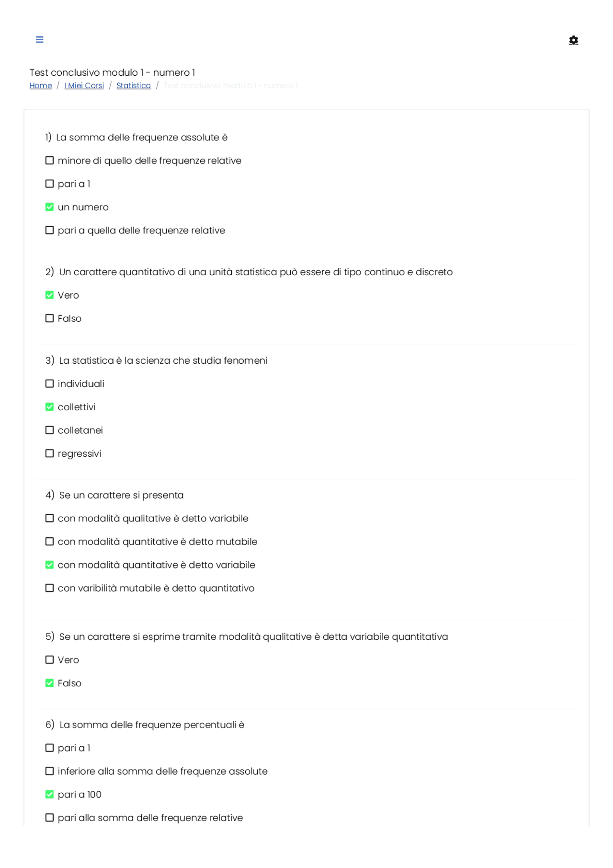Open the hamburger navigation menu

pos(39,39)
